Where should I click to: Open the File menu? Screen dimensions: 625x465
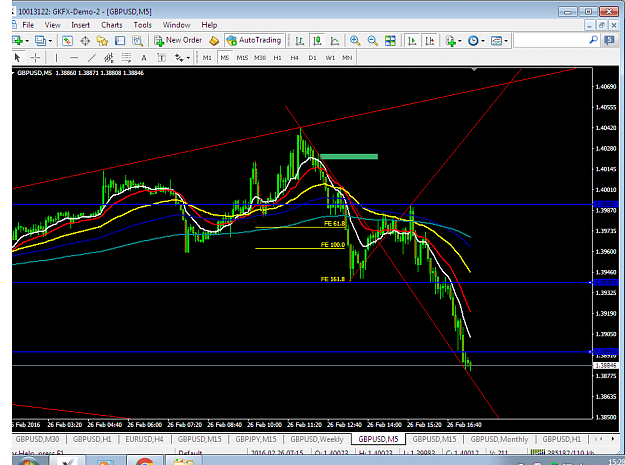(28, 25)
